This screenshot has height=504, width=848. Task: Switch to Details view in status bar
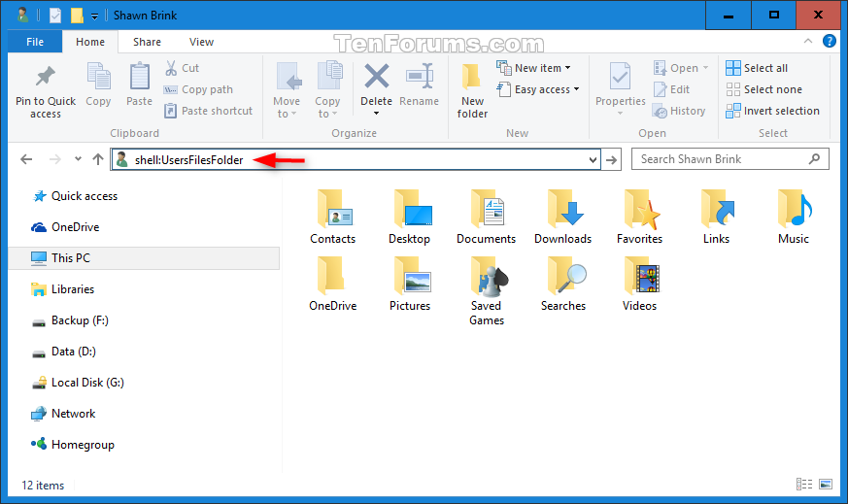click(804, 484)
